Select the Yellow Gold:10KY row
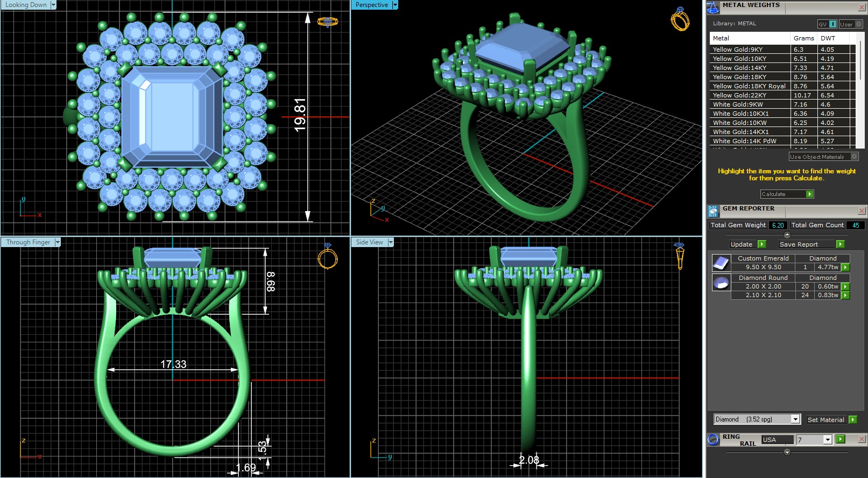This screenshot has height=478, width=868. pyautogui.click(x=783, y=59)
